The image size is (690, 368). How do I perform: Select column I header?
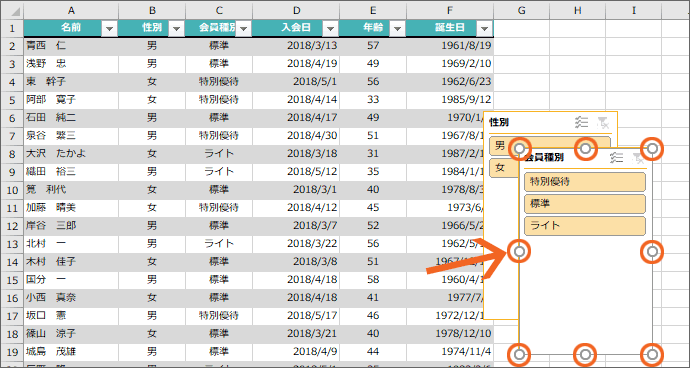pyautogui.click(x=633, y=11)
